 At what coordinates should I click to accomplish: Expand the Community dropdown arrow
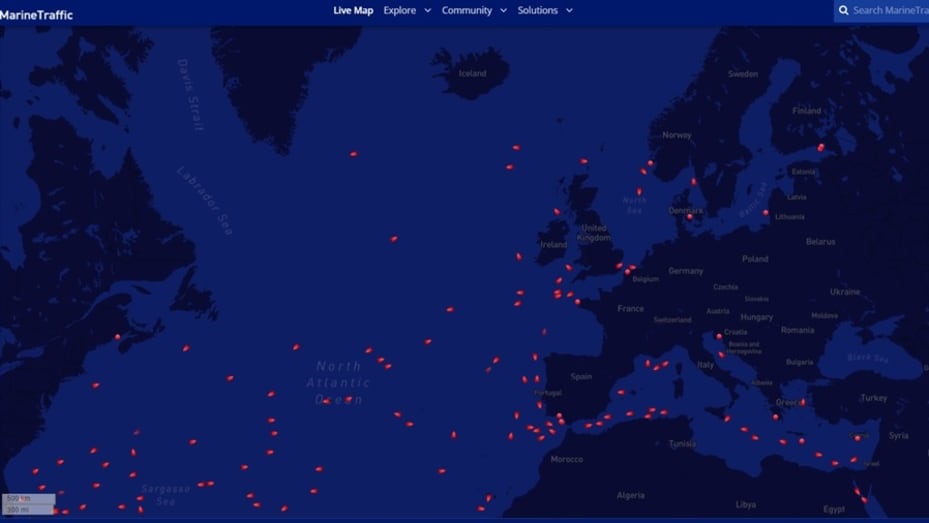tap(504, 11)
